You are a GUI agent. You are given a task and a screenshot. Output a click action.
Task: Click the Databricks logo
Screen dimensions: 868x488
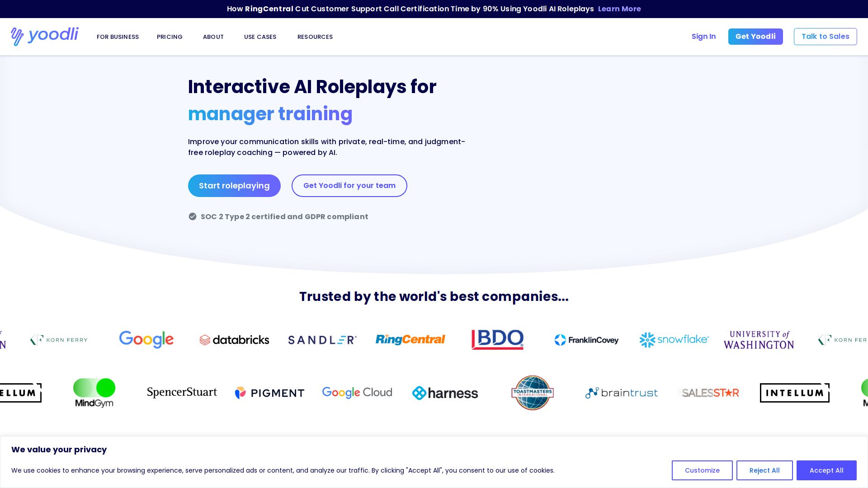[234, 340]
